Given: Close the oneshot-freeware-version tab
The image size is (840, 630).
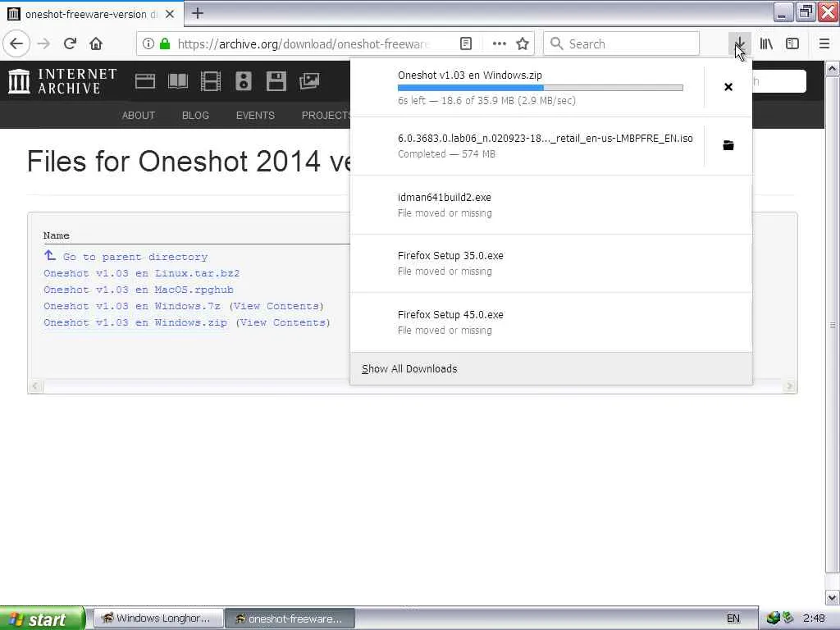Looking at the screenshot, I should (170, 15).
